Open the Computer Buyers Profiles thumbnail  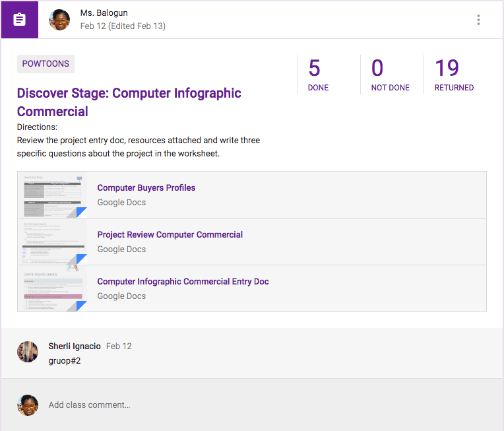click(53, 195)
